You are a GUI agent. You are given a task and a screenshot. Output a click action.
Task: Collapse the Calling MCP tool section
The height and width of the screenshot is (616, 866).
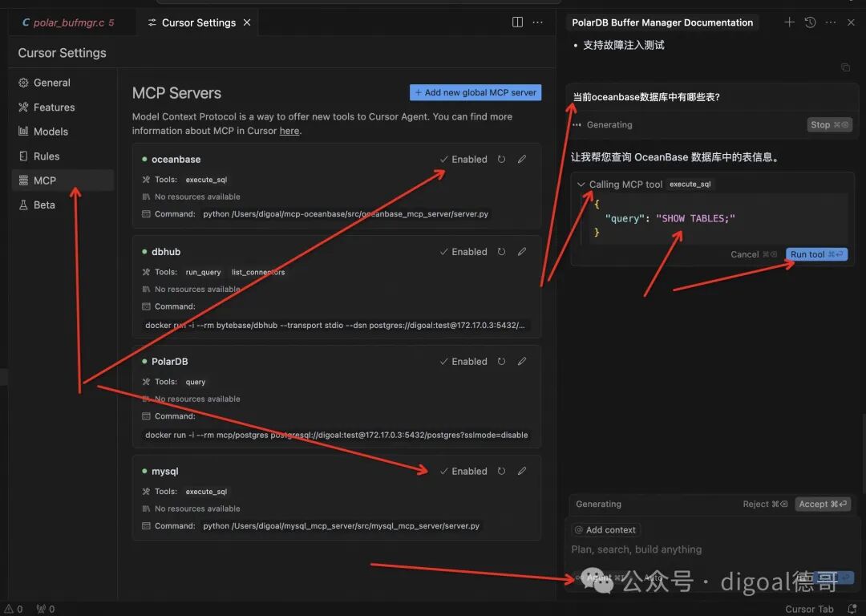(581, 184)
